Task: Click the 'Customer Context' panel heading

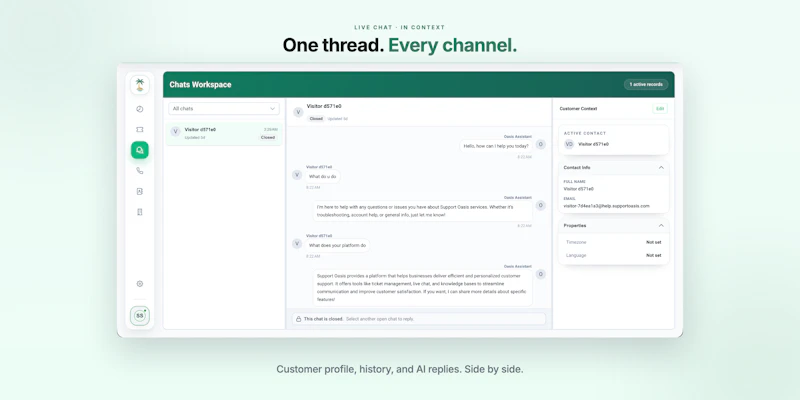Action: pos(578,109)
